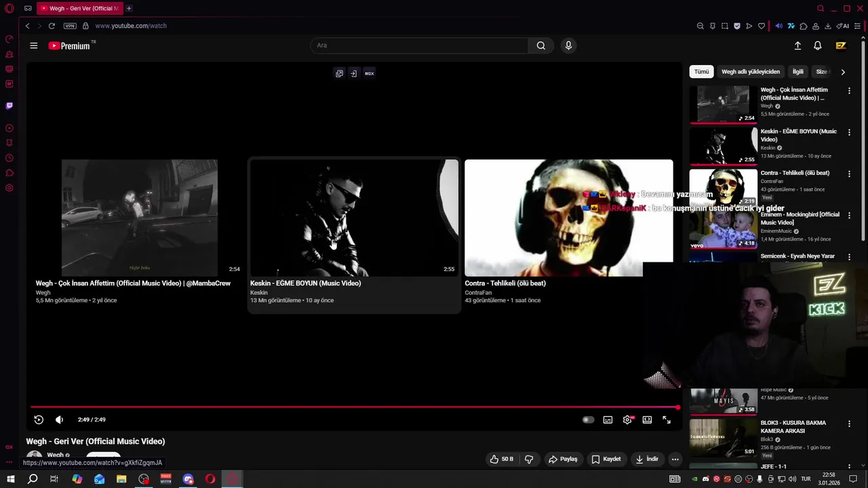The height and width of the screenshot is (488, 868).
Task: Enter fullscreen mode
Action: (x=667, y=420)
